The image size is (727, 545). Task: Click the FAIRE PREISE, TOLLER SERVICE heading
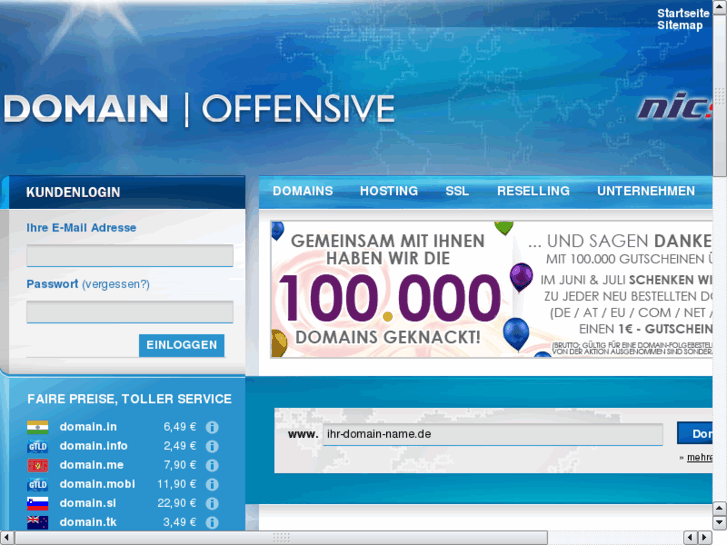129,399
